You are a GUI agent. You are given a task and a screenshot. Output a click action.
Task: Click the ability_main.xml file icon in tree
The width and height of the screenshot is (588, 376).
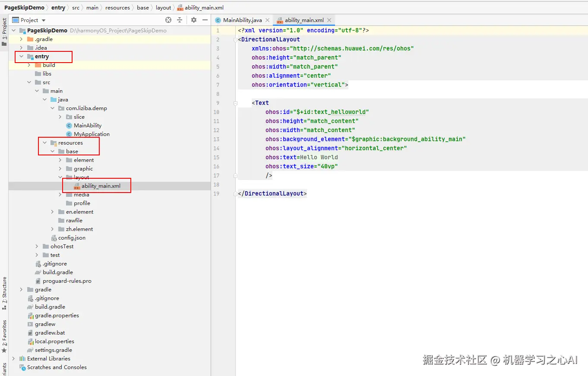point(77,186)
